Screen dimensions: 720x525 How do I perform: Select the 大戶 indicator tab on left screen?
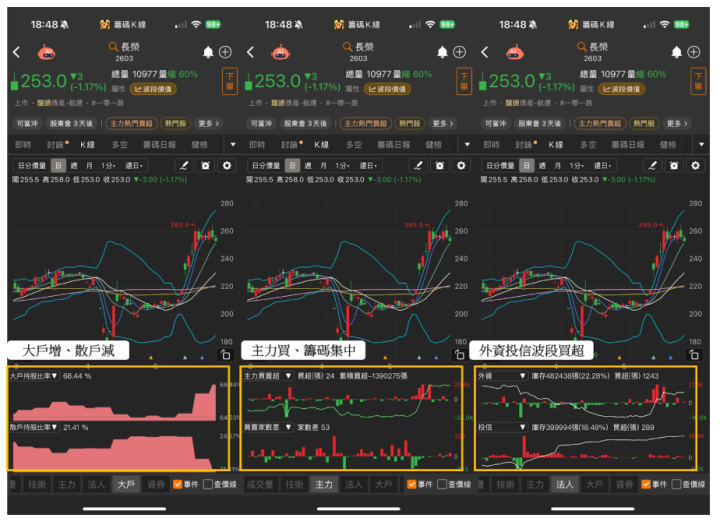tap(126, 484)
